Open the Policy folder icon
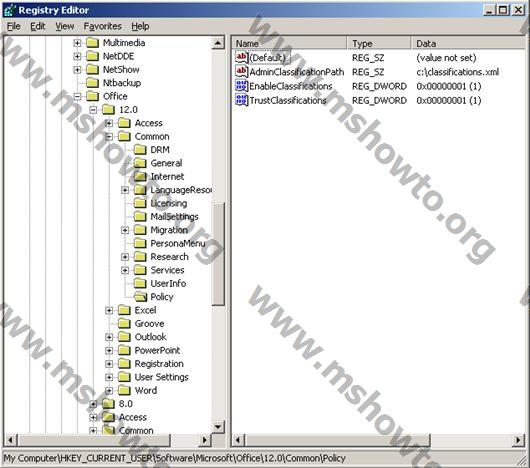This screenshot has height=468, width=530. 140,297
